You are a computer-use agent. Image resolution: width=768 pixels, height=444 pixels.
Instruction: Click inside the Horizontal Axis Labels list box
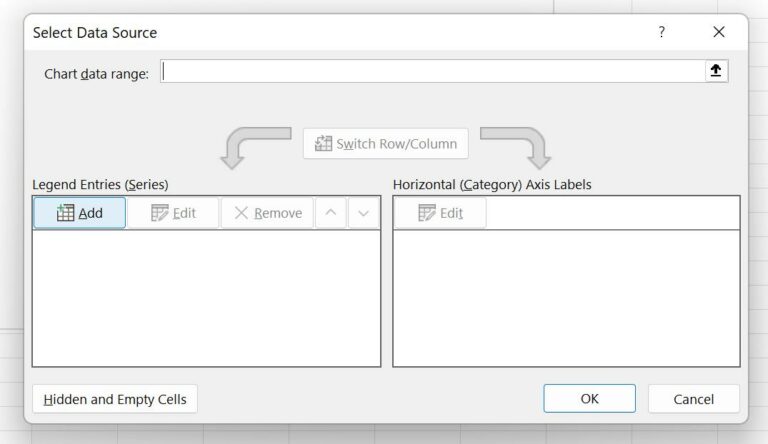tap(566, 298)
